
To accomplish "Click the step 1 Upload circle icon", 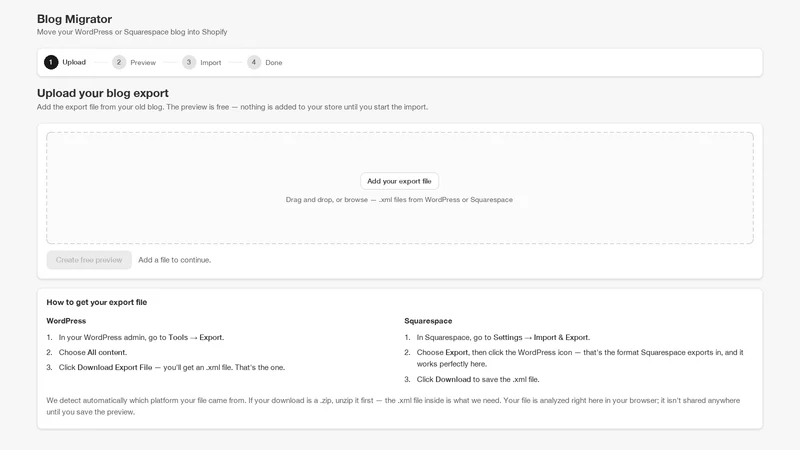I will click(x=51, y=62).
